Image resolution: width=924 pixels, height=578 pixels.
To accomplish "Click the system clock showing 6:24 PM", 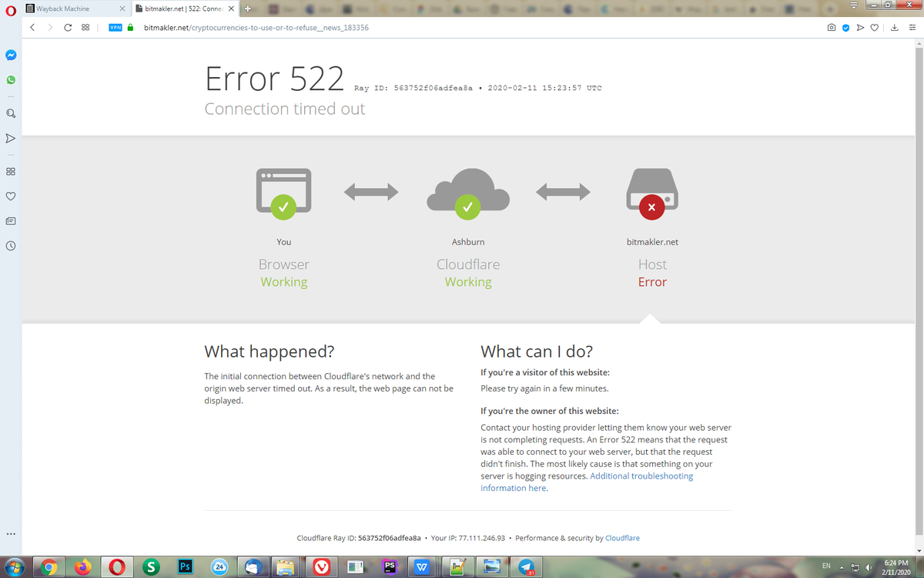I will pos(895,567).
